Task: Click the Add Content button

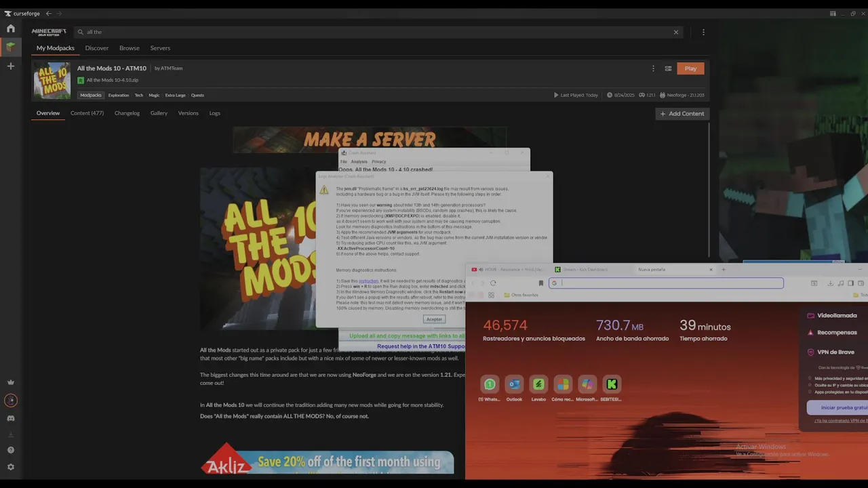Action: tap(682, 114)
